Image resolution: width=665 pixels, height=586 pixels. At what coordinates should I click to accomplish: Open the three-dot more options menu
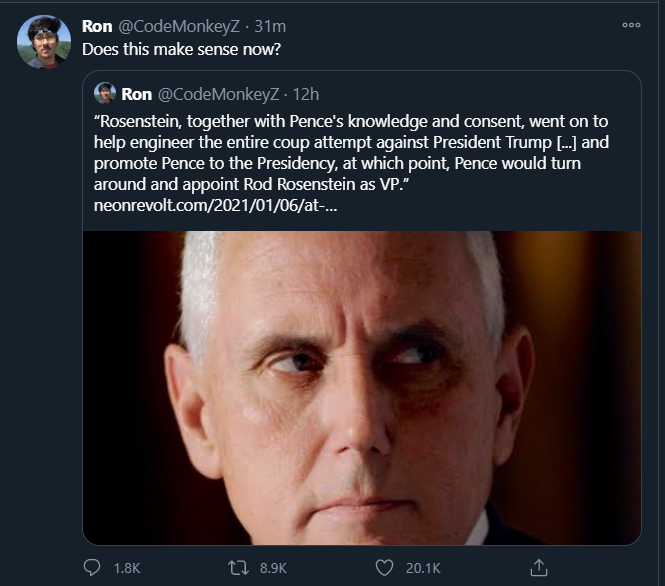[631, 25]
